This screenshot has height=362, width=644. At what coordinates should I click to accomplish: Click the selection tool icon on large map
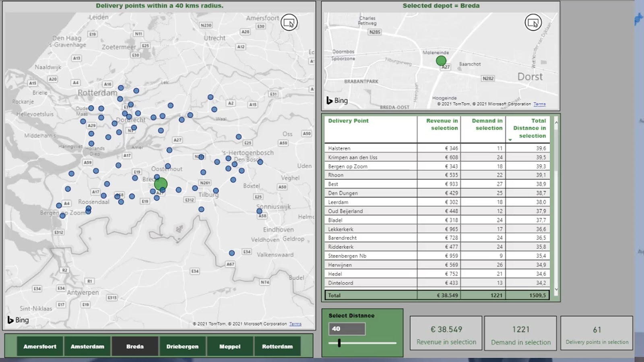(x=289, y=23)
